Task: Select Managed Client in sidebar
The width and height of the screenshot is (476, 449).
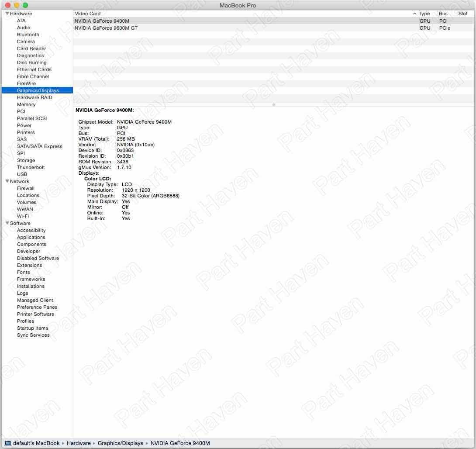Action: coord(35,300)
